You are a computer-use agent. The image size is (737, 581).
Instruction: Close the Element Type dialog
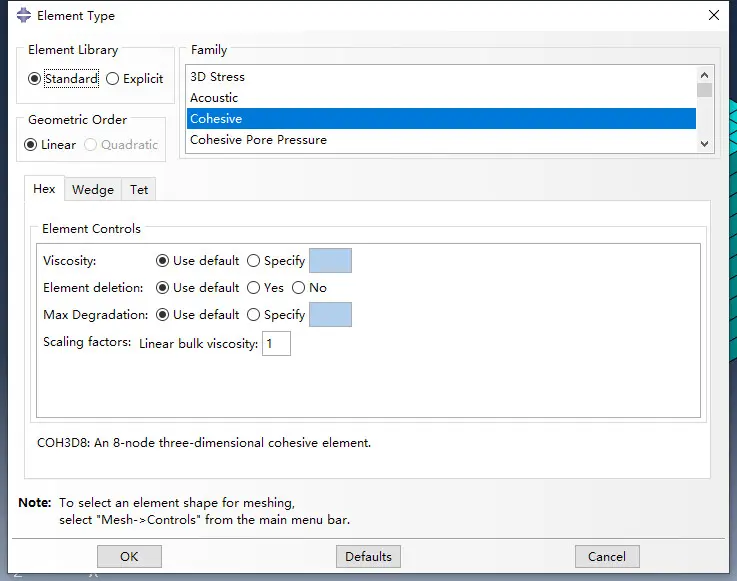pos(714,15)
